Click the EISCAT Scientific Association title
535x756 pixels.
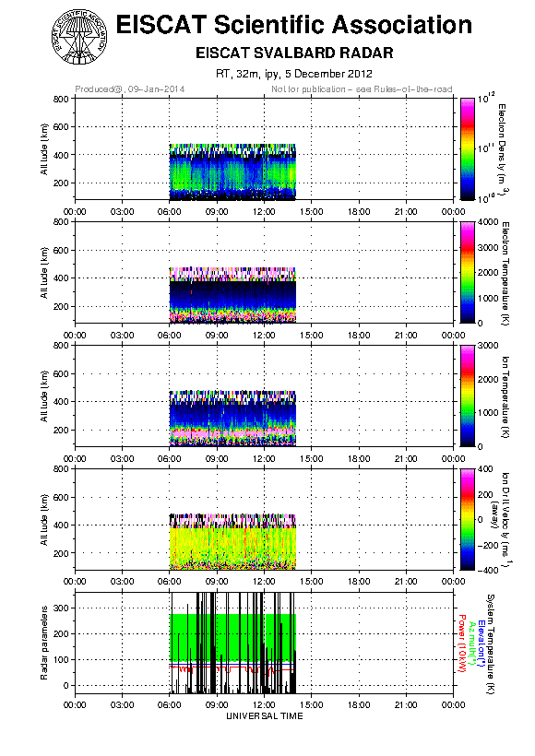294,25
